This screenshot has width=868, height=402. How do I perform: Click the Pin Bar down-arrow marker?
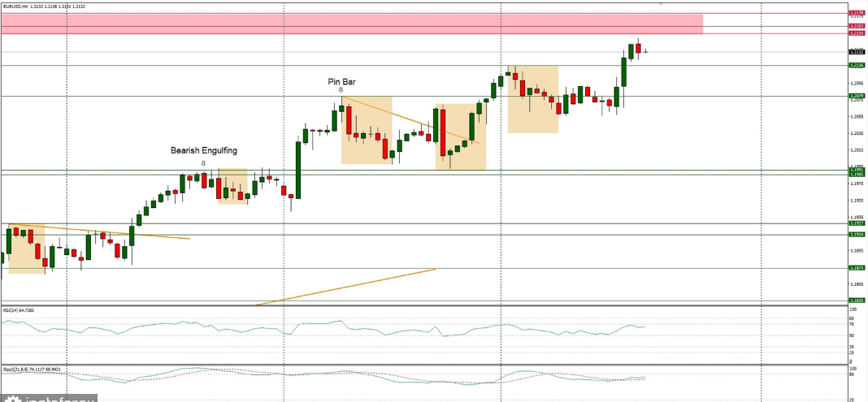pyautogui.click(x=341, y=90)
